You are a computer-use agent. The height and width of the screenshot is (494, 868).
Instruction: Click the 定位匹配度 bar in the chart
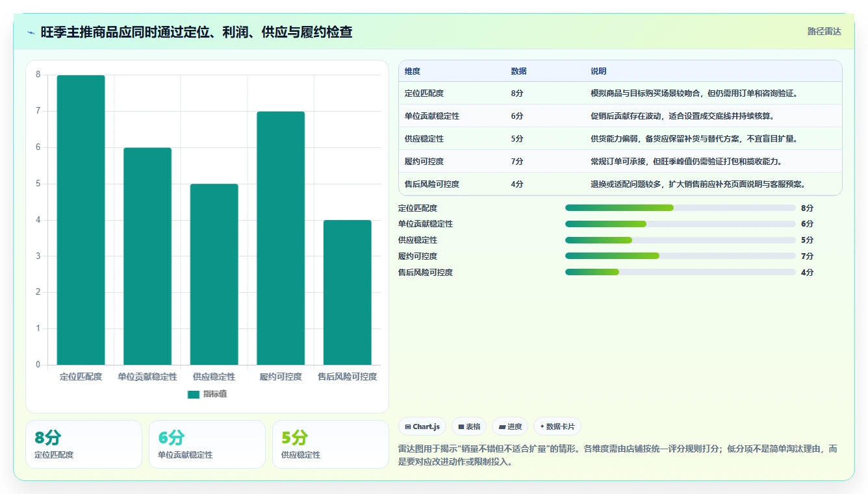(81, 220)
